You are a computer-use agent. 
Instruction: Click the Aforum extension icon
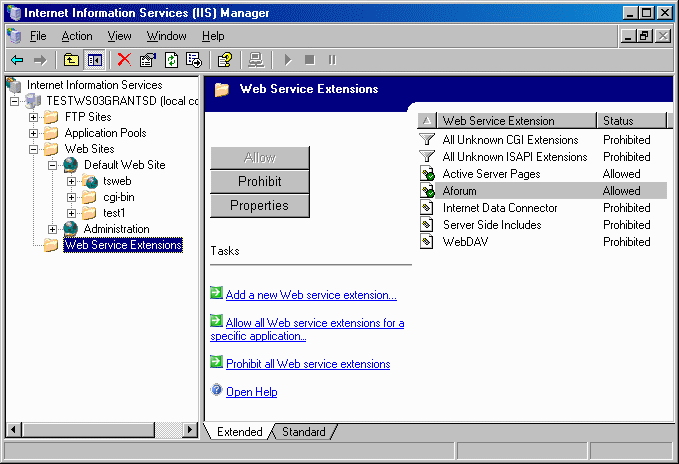(427, 190)
